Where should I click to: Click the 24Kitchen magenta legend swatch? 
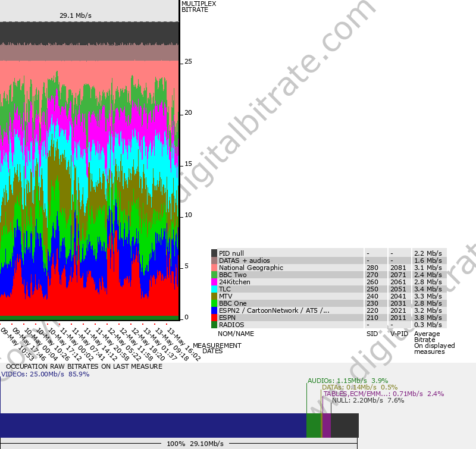214,282
